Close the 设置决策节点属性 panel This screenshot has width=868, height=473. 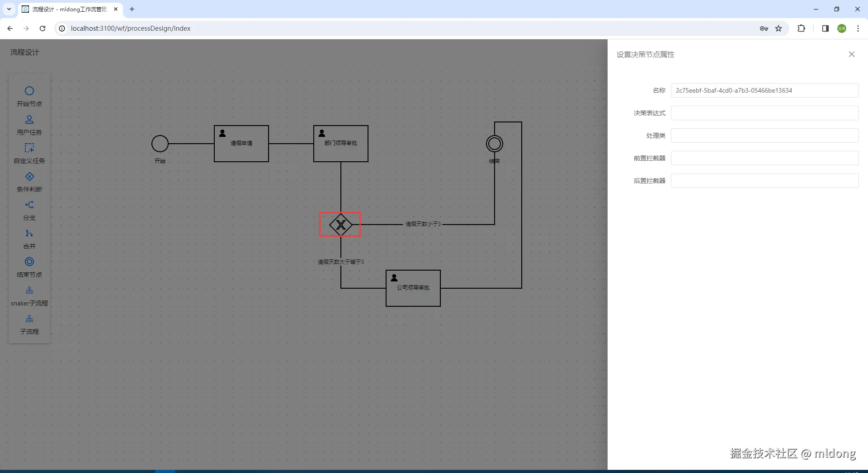(x=852, y=54)
